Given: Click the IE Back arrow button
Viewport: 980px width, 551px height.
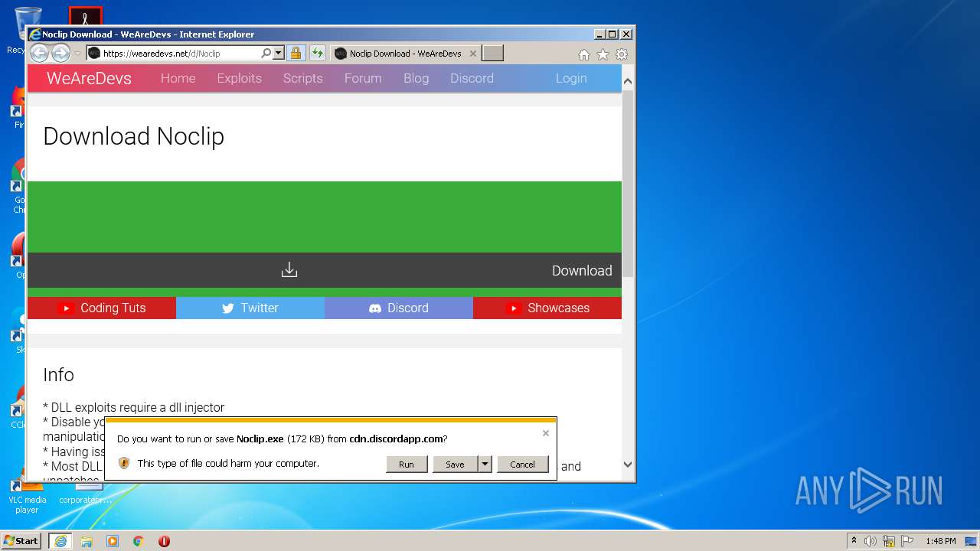Looking at the screenshot, I should point(39,53).
